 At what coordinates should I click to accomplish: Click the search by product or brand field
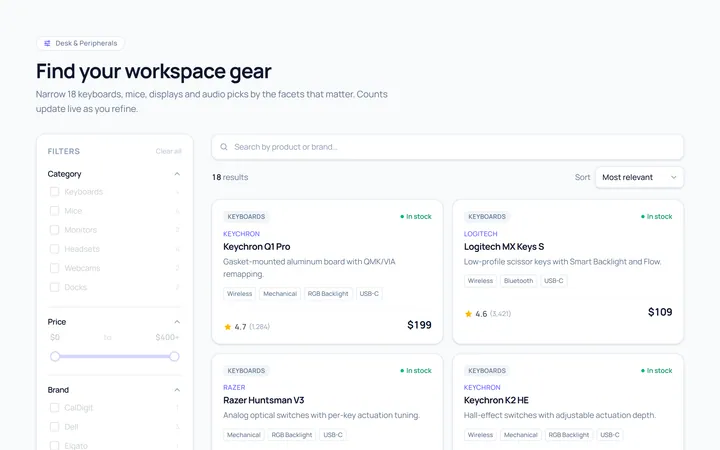447,147
